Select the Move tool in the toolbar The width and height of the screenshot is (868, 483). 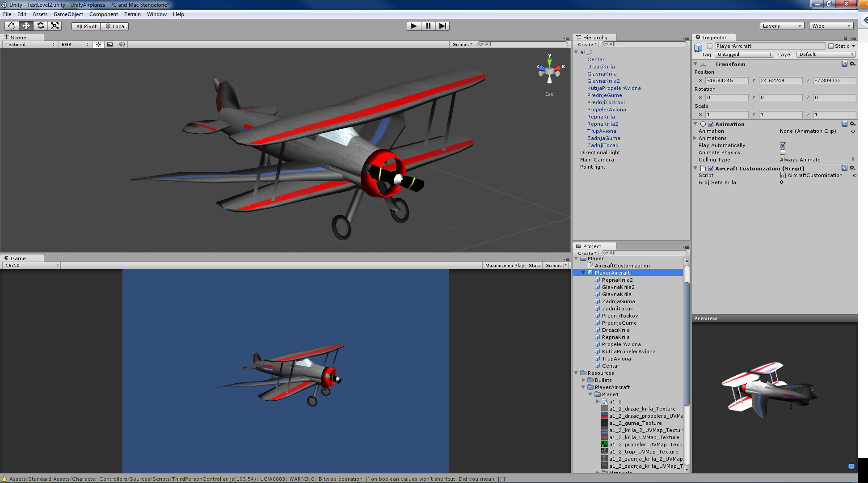(26, 26)
